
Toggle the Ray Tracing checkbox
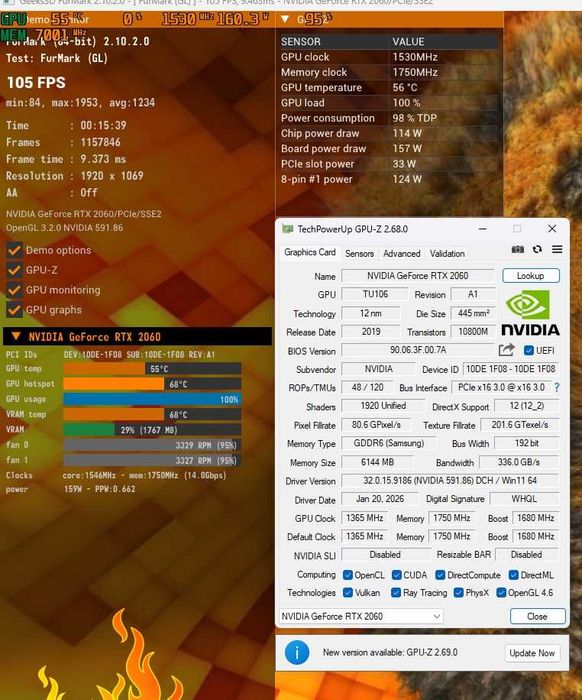coord(396,592)
